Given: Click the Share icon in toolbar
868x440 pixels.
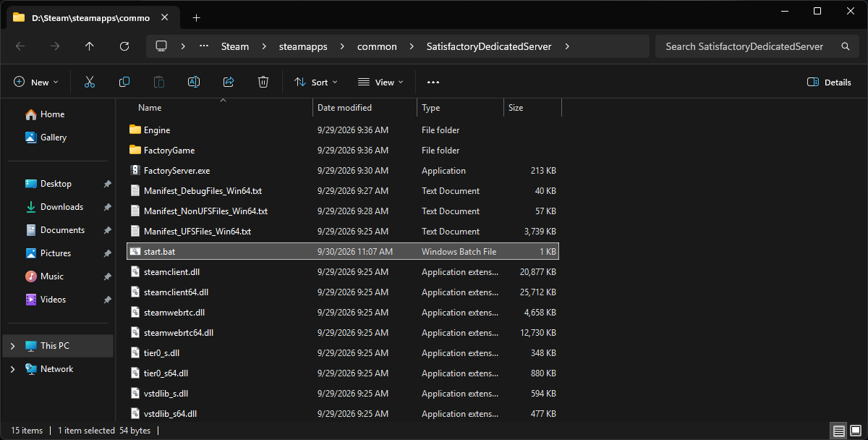Looking at the screenshot, I should [x=229, y=82].
